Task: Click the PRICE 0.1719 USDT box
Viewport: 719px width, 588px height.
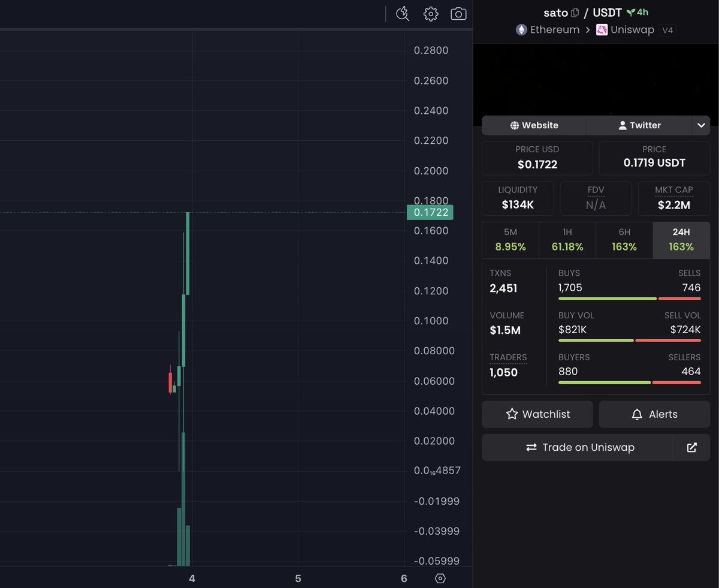Action: tap(654, 158)
